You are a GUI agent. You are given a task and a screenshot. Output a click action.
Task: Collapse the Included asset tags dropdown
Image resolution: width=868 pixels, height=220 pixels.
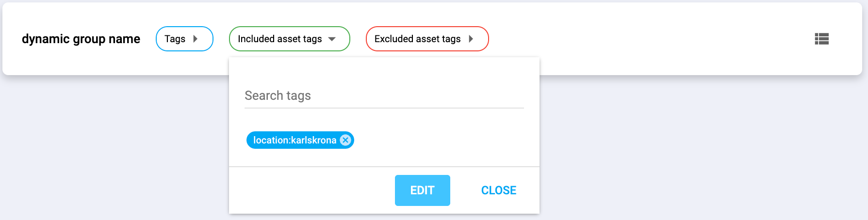289,39
